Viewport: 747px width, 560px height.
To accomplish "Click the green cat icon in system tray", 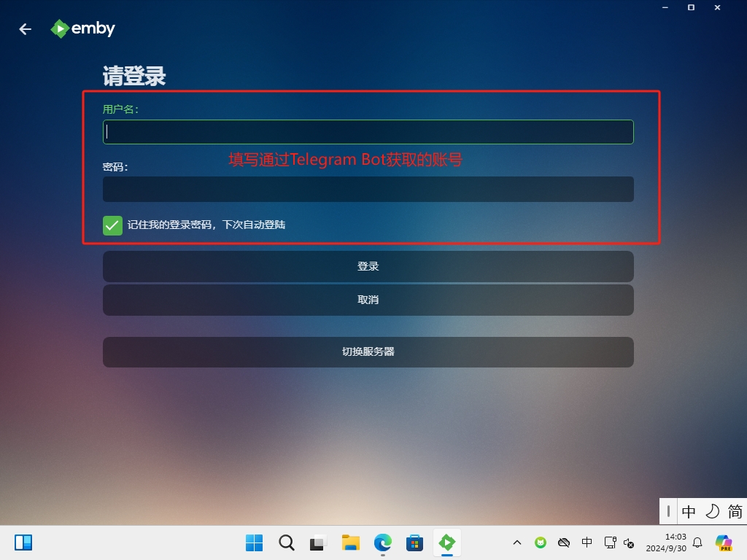I will [540, 542].
